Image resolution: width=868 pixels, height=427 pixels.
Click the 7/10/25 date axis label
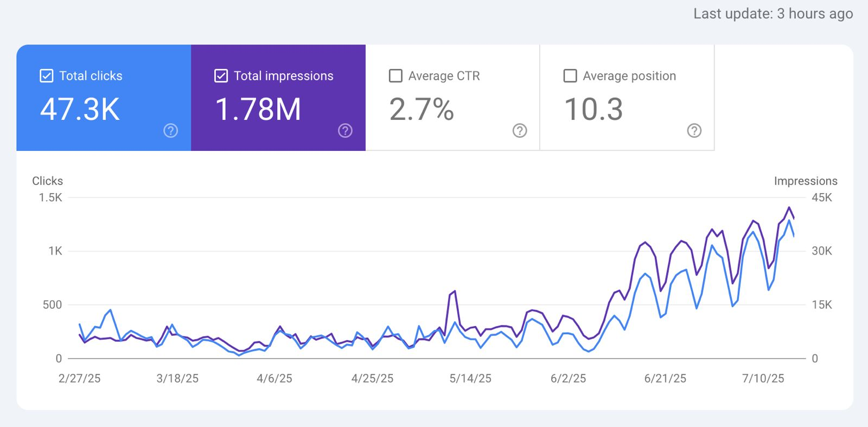click(x=763, y=379)
